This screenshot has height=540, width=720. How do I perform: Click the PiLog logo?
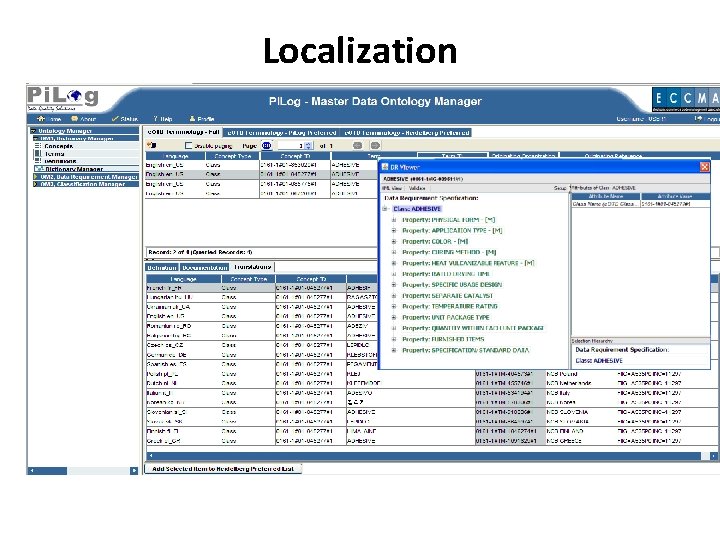62,99
